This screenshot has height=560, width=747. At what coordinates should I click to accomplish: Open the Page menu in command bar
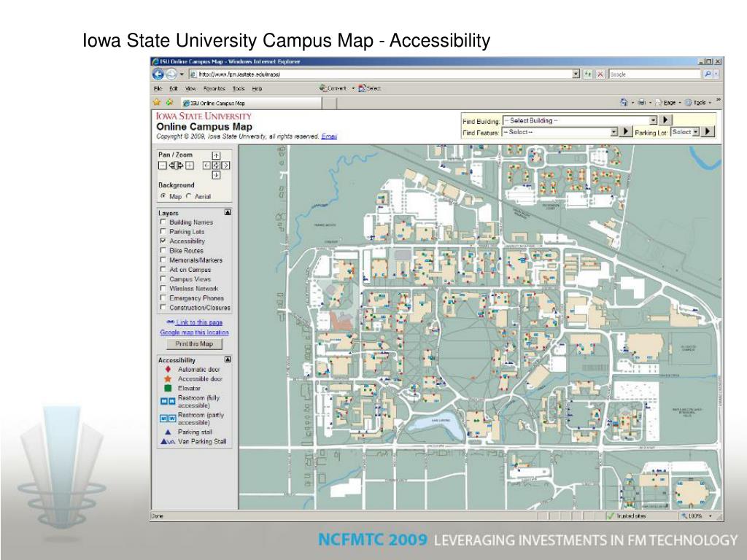pyautogui.click(x=667, y=102)
